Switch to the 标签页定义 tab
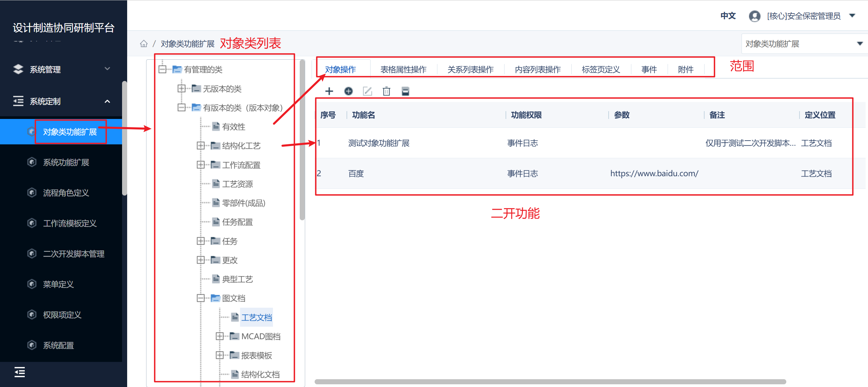The width and height of the screenshot is (868, 387). pyautogui.click(x=600, y=69)
